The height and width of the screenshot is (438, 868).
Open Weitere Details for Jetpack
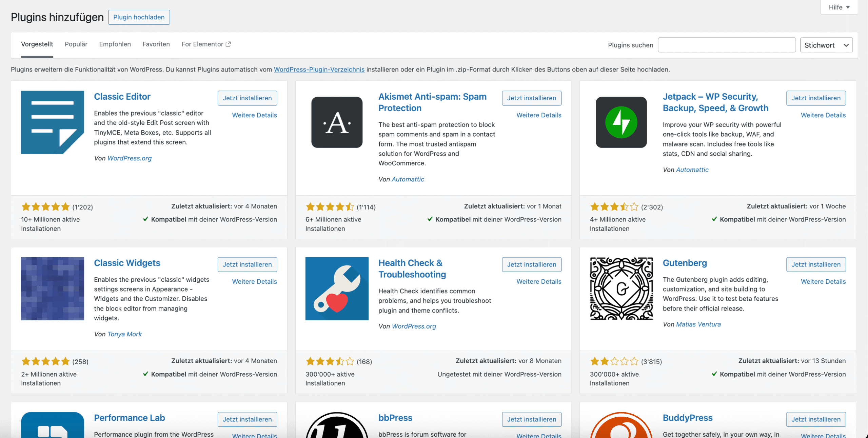[x=823, y=115]
